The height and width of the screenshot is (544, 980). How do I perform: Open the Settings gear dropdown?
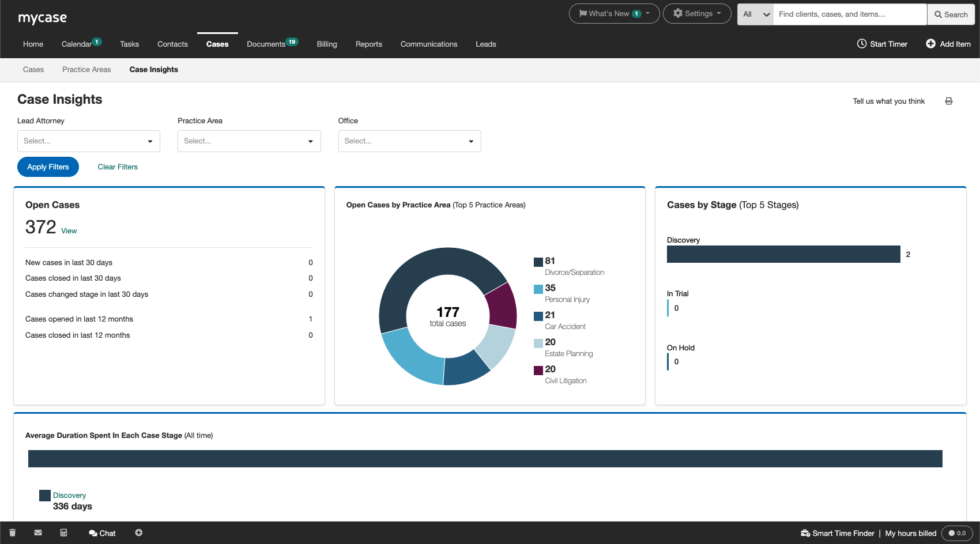(x=697, y=14)
